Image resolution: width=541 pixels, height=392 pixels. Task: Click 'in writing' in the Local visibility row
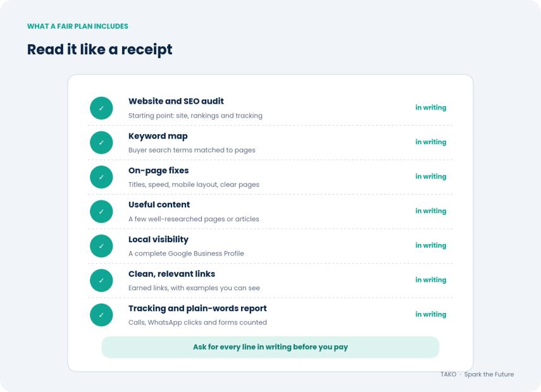tap(431, 245)
